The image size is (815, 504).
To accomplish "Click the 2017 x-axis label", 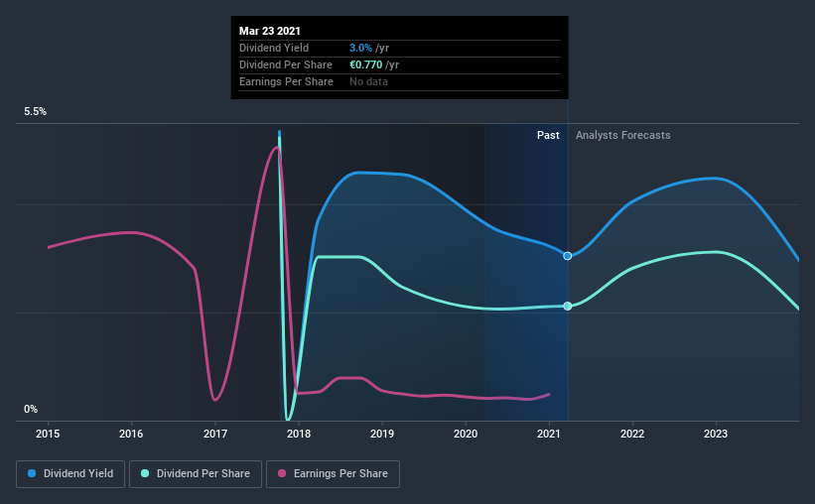I will click(215, 434).
